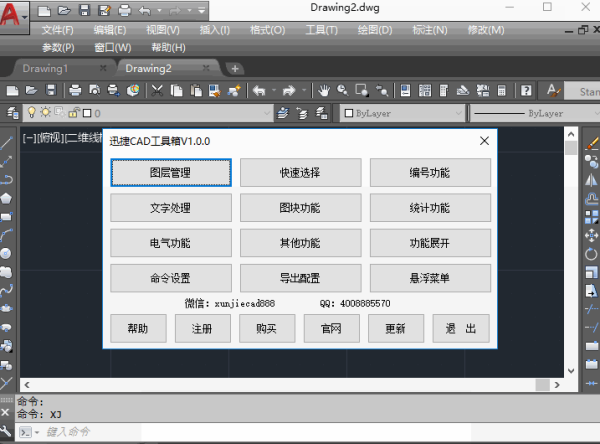Click the Make object's layer current icon

click(x=283, y=113)
